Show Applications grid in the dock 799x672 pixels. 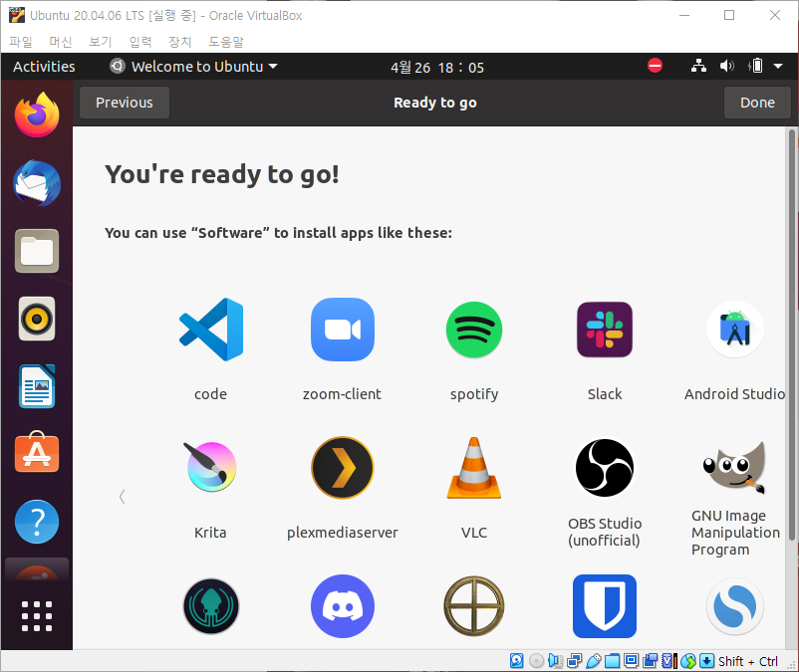click(37, 616)
